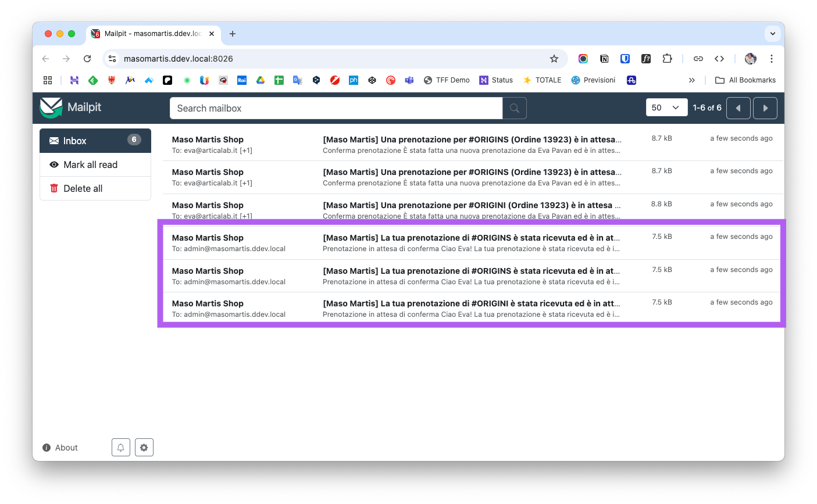Open the Notion extension icon

click(x=604, y=59)
